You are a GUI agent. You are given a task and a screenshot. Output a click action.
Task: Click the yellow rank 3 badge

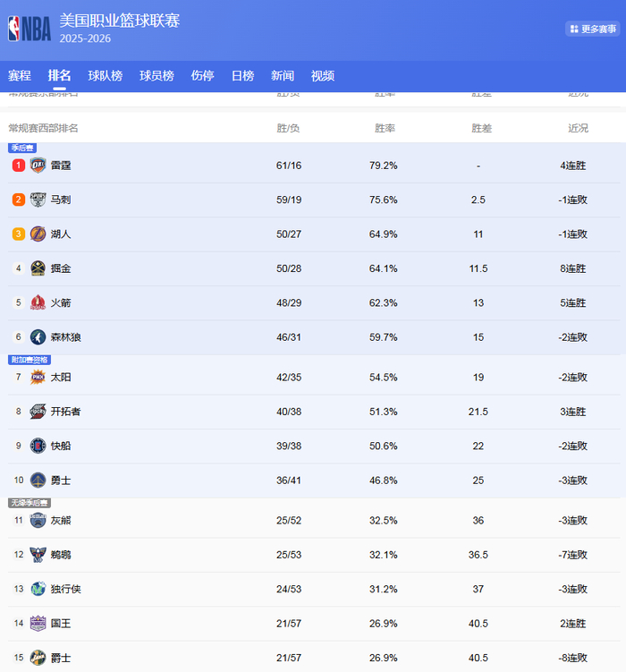[19, 234]
